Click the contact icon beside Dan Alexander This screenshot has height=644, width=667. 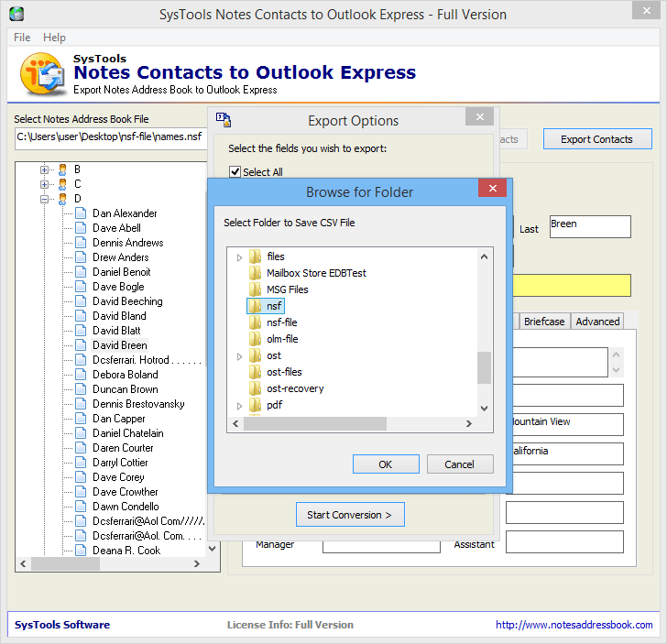pyautogui.click(x=81, y=213)
